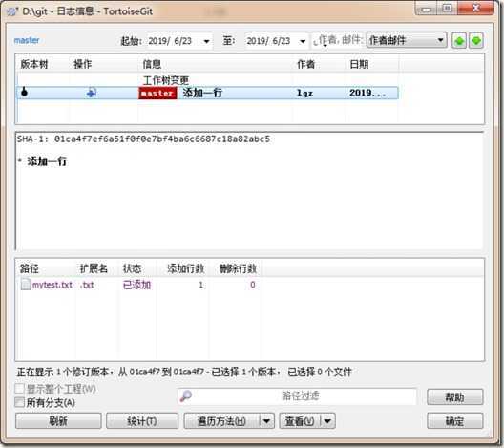
Task: Click the 已添加 status cell
Action: tap(136, 285)
